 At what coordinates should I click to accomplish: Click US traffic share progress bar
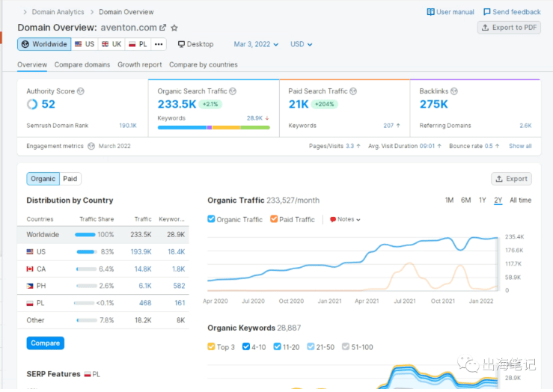click(86, 251)
